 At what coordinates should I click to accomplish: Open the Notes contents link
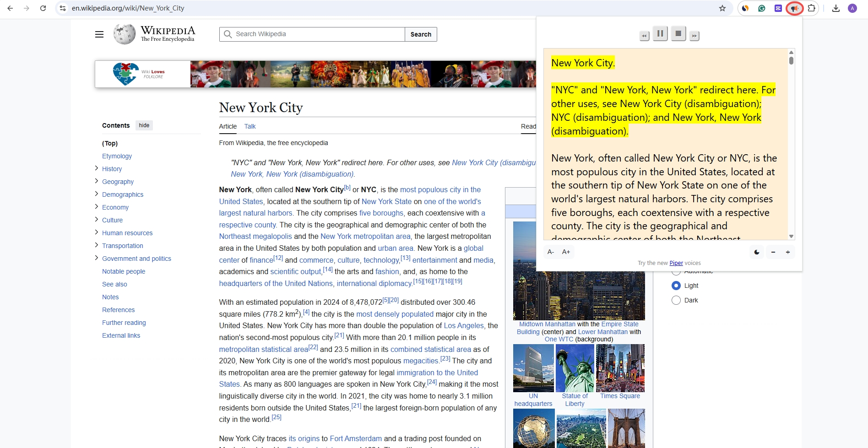[110, 297]
